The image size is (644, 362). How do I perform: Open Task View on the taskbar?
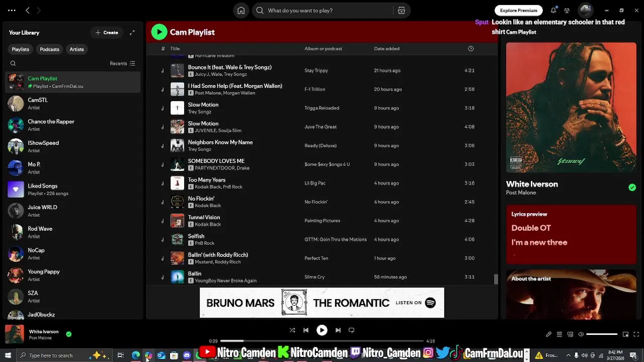pos(121,355)
